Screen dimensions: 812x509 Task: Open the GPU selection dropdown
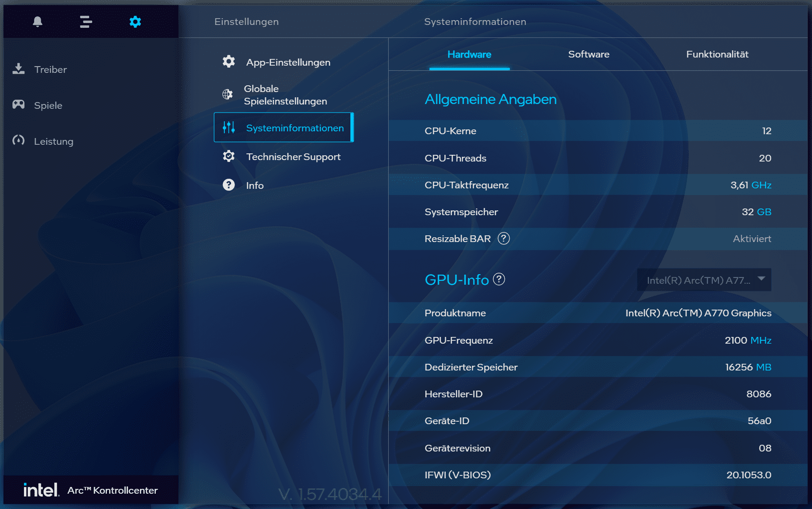(x=704, y=280)
